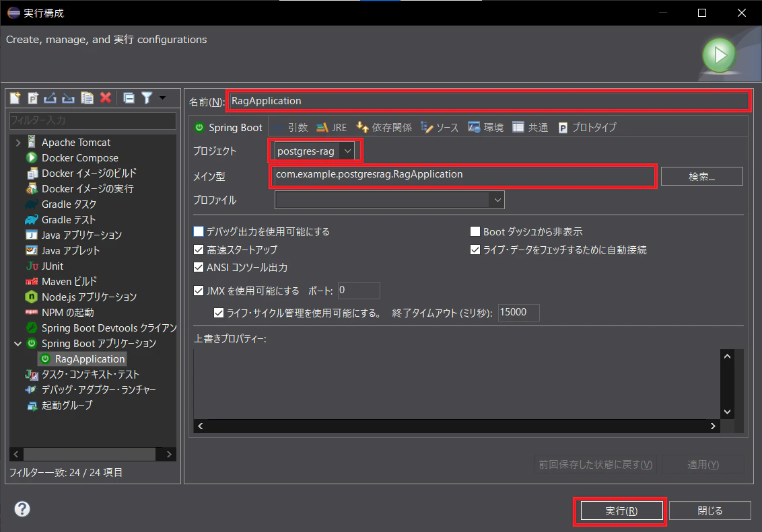Click the filter funnel icon

click(x=147, y=98)
